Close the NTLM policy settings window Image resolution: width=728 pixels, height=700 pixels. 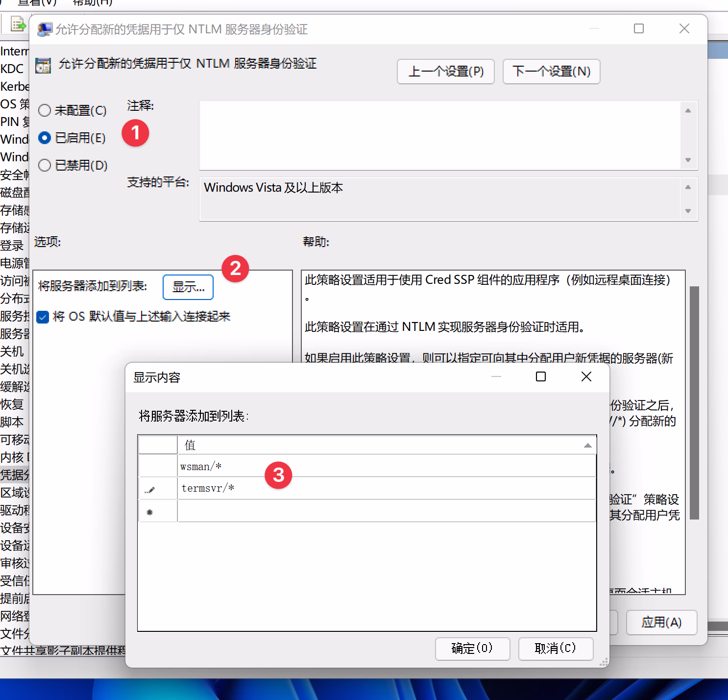tap(684, 29)
